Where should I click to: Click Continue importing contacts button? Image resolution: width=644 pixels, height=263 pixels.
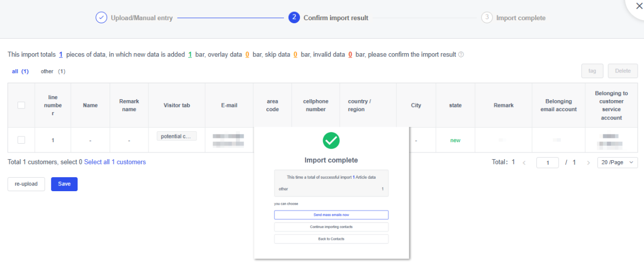click(x=331, y=227)
